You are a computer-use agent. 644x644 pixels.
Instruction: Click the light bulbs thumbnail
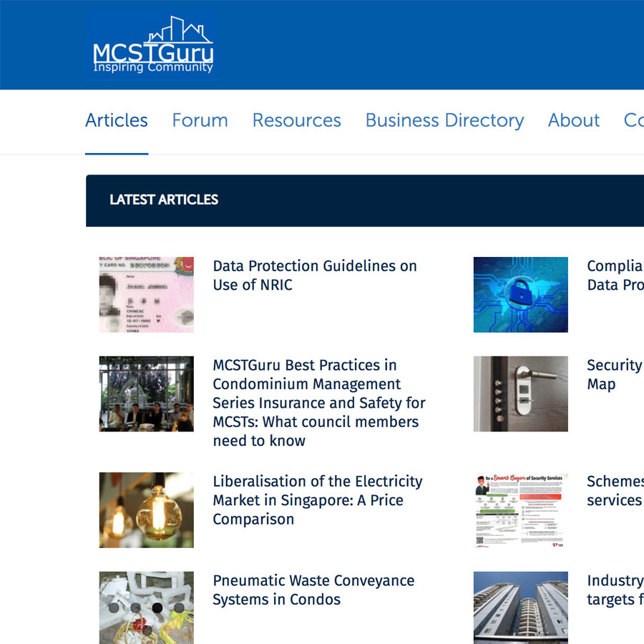click(146, 509)
